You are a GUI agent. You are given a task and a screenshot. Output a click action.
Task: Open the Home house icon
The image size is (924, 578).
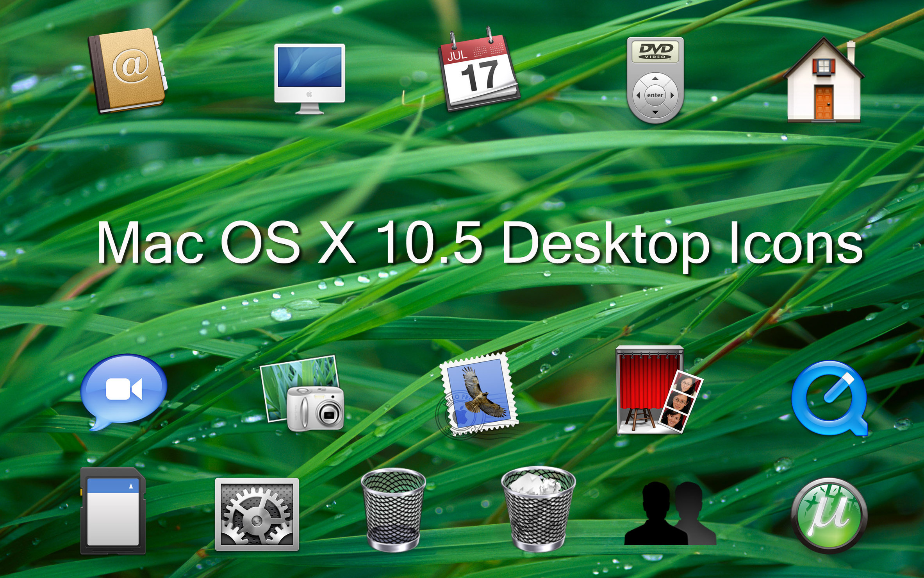click(824, 80)
